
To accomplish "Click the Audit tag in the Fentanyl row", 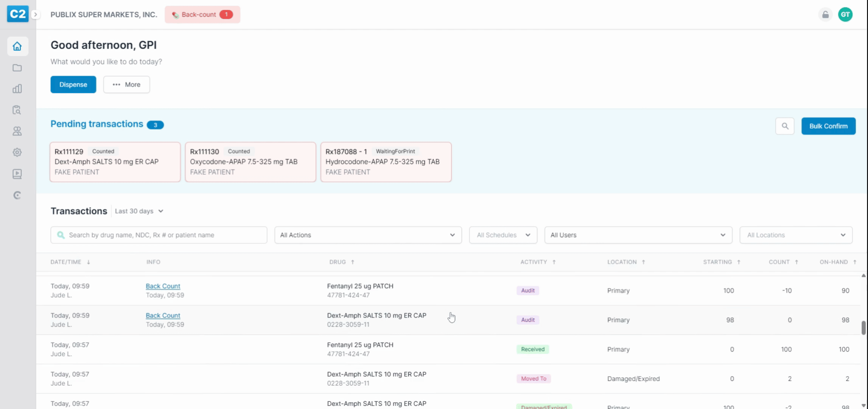I will click(x=528, y=290).
